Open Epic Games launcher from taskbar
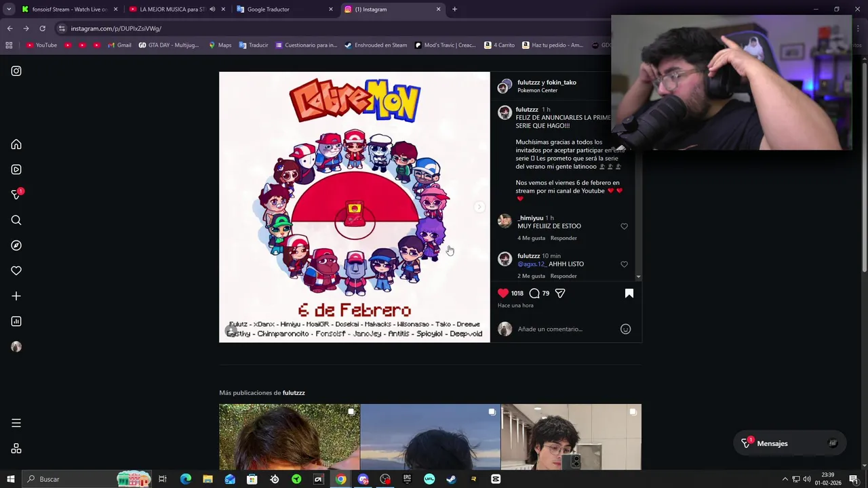Image resolution: width=868 pixels, height=488 pixels. coord(407,479)
